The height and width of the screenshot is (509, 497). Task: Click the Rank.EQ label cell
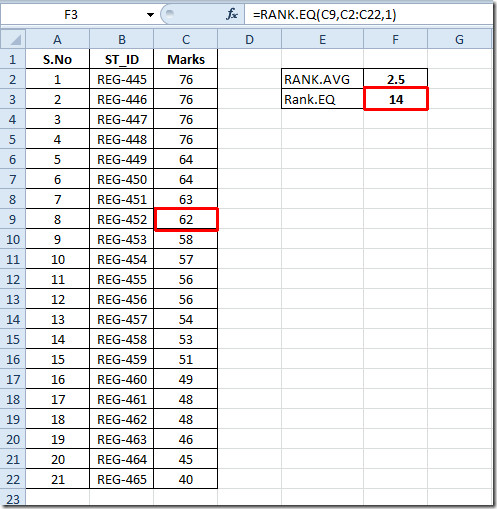click(x=322, y=99)
